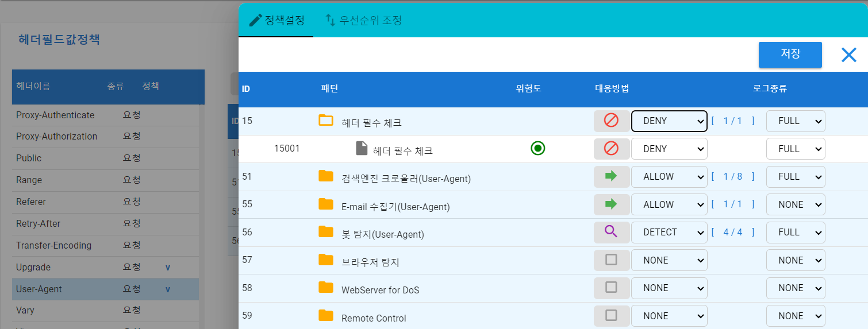
Task: Select the Proxy-Authorization header row
Action: point(105,137)
